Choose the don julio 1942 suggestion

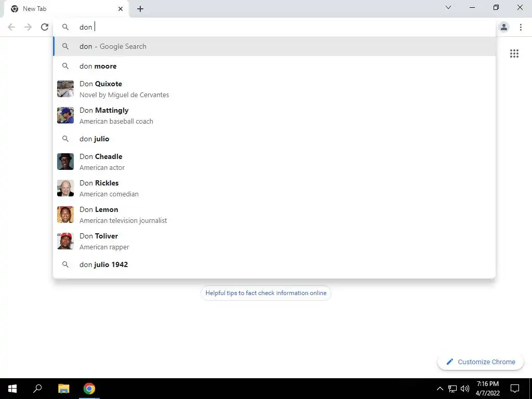pos(274,264)
